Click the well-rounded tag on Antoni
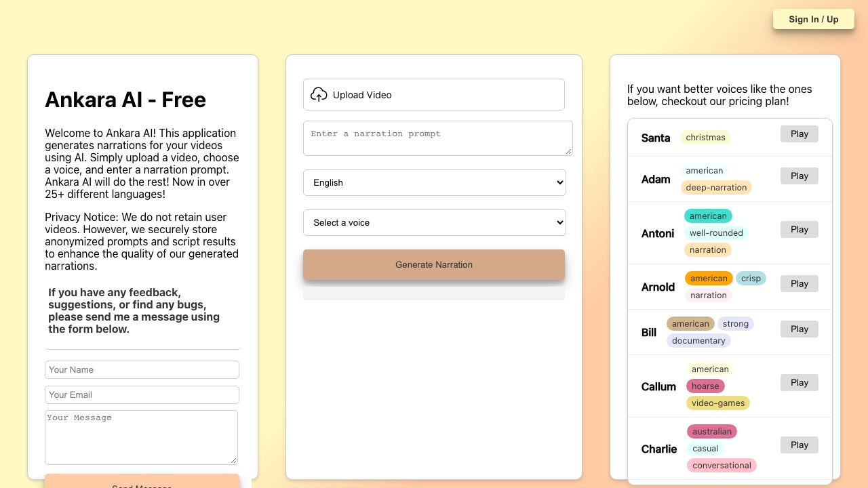Viewport: 868px width, 488px height. tap(716, 232)
